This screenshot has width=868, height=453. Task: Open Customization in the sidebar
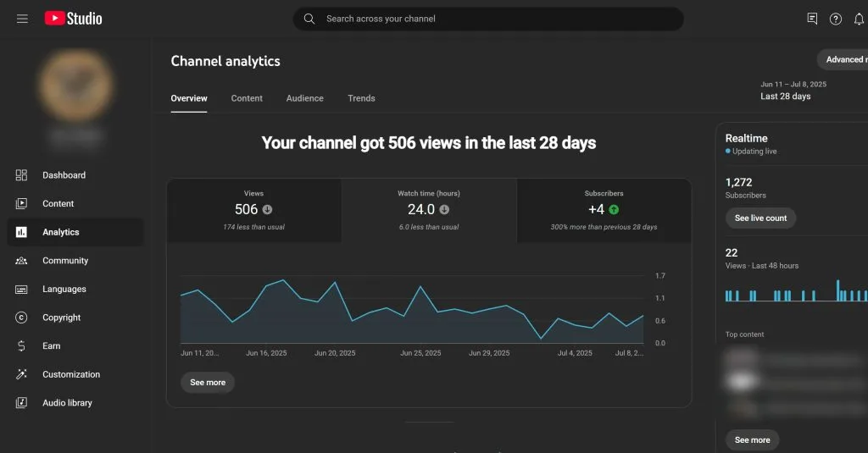click(75, 374)
